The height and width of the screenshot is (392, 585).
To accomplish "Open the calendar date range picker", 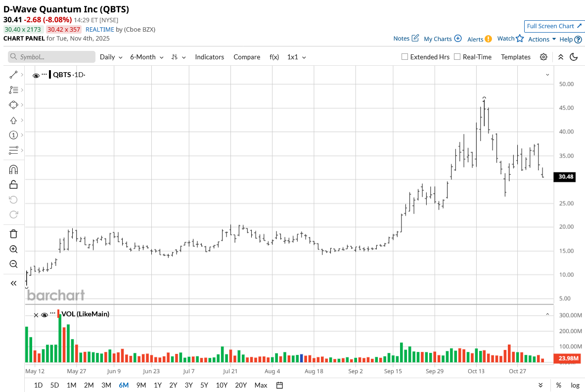I will tap(279, 385).
